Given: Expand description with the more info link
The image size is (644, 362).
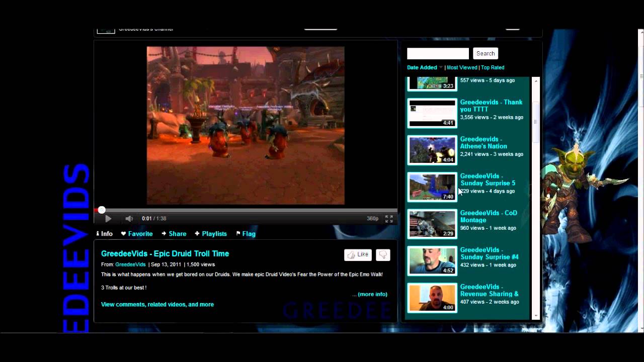Looking at the screenshot, I should click(x=372, y=294).
